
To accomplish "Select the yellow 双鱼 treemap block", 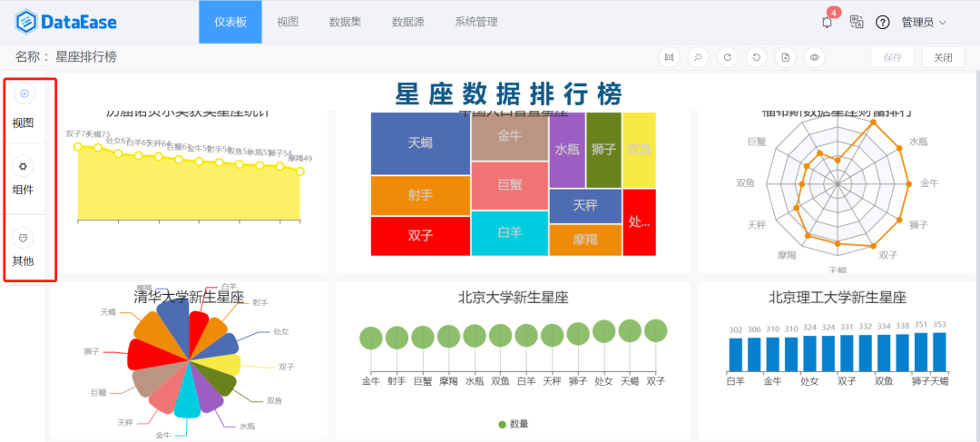I will 640,150.
